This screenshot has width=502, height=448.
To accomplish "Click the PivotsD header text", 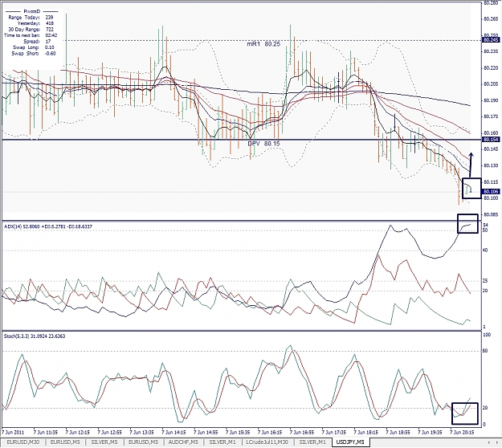I will point(32,11).
